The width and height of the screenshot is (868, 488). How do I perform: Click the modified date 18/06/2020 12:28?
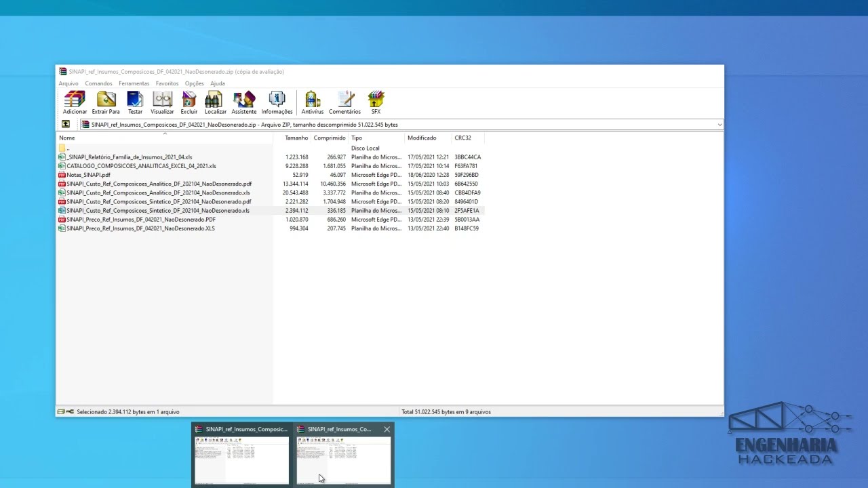428,175
